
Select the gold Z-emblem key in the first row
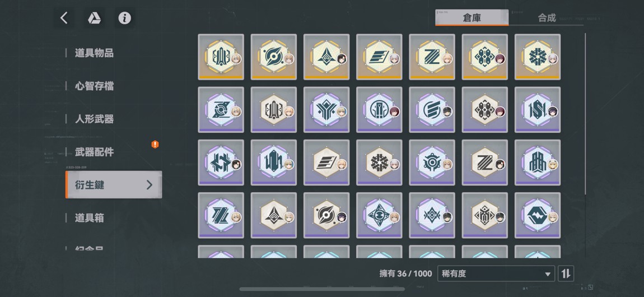click(x=432, y=57)
